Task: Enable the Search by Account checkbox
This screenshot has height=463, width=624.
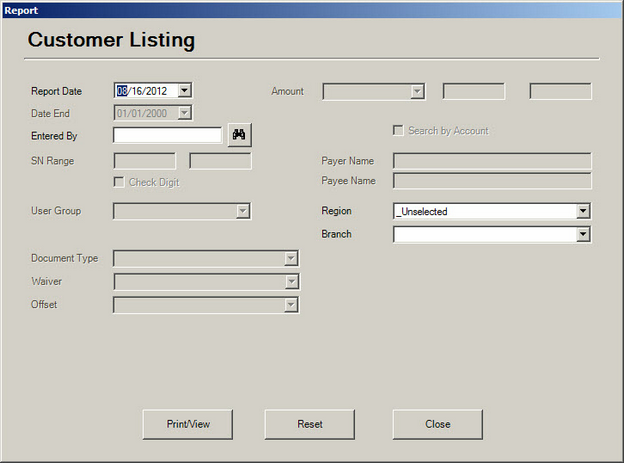Action: (x=398, y=130)
